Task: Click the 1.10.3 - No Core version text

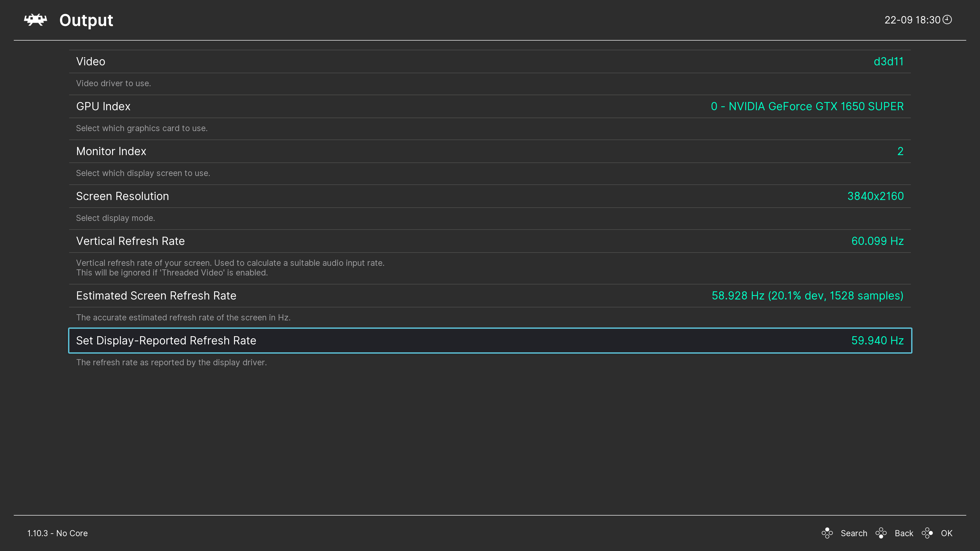Action: coord(57,533)
